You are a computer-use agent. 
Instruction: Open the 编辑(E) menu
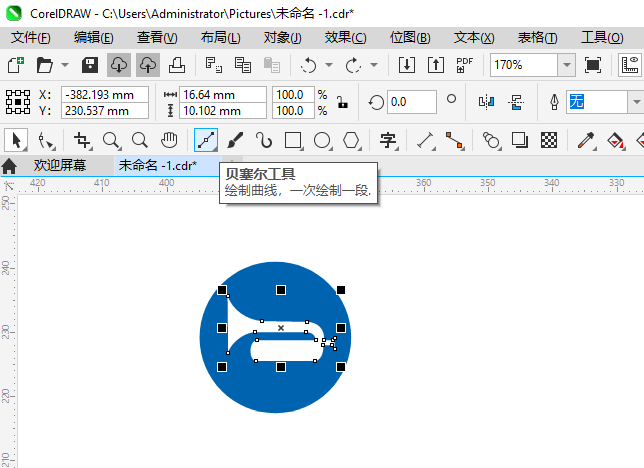tap(94, 38)
